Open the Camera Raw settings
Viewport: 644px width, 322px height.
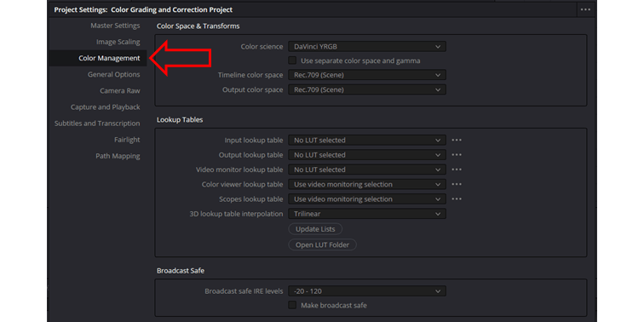(119, 91)
